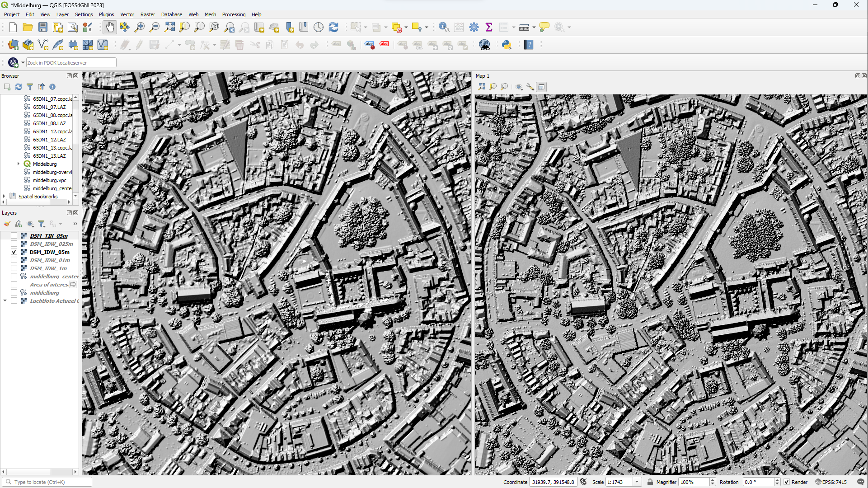Image resolution: width=868 pixels, height=488 pixels.
Task: Collapse the Luchtfoto Actueel layer group
Action: [5, 300]
